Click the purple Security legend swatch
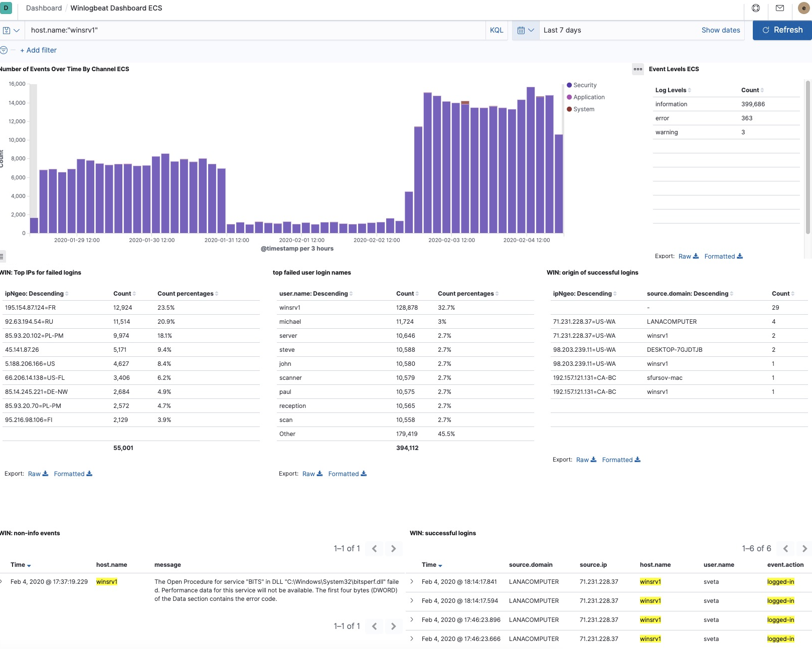 [x=570, y=85]
